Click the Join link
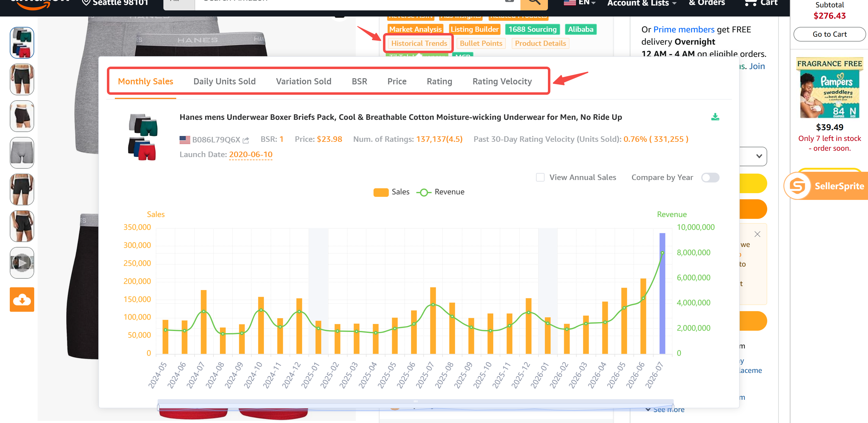This screenshot has width=868, height=423. 757,66
